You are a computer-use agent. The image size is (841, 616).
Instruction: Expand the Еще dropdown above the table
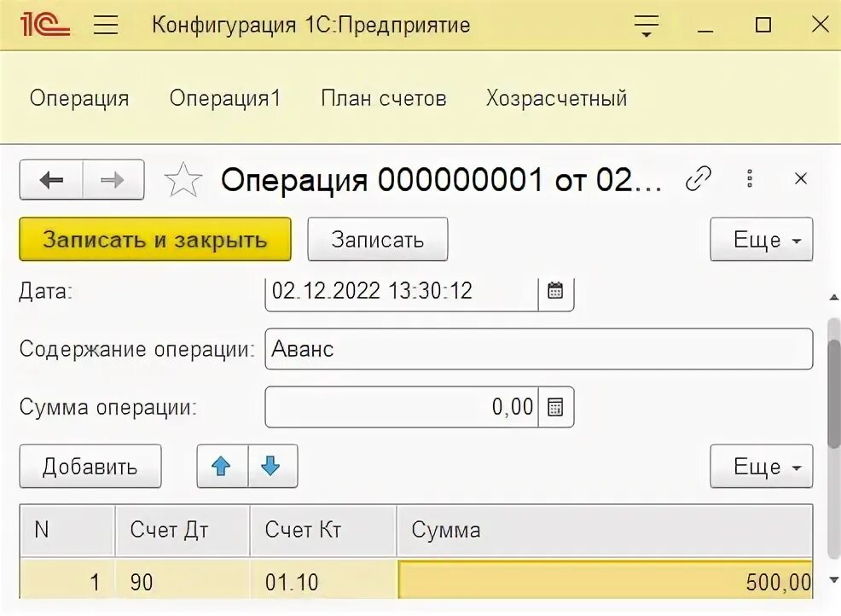click(x=762, y=466)
